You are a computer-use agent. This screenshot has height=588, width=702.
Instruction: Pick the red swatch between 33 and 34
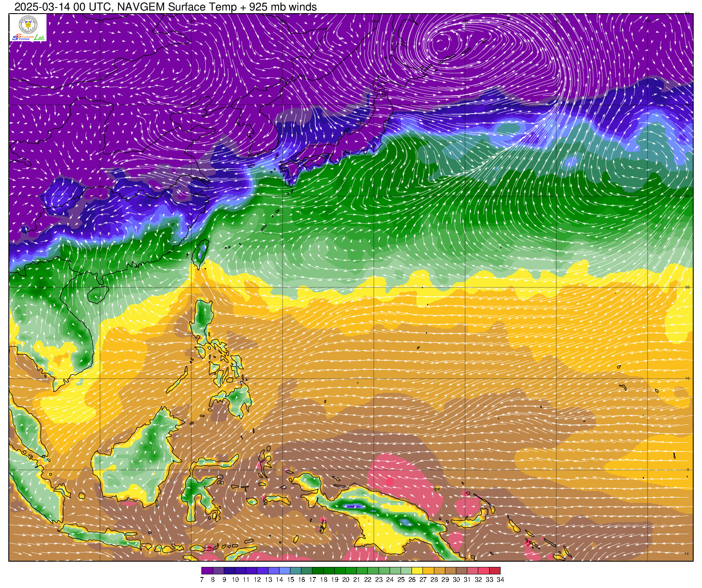[495, 570]
